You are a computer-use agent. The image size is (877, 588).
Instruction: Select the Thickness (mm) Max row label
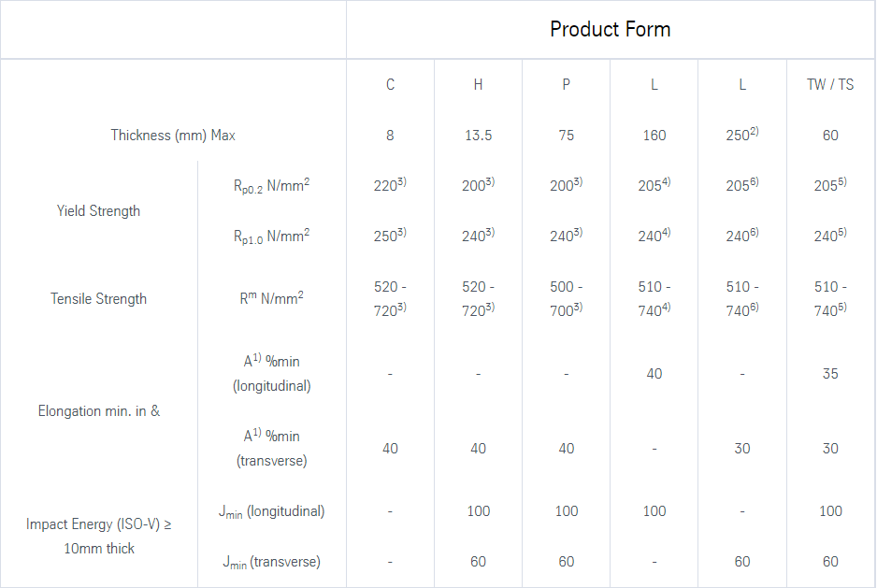pyautogui.click(x=173, y=136)
